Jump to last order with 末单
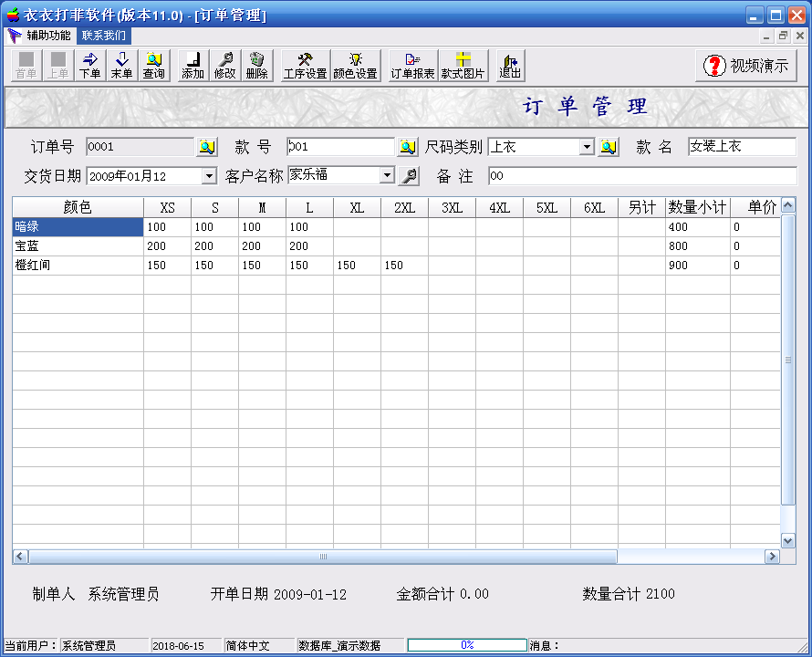812x657 pixels. point(121,66)
